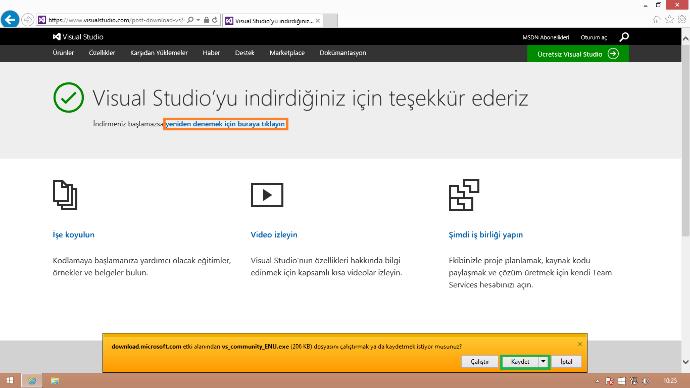Click the retry download link 'yeniden denemek için buraya tıklayın'
This screenshot has width=690, height=388.
click(x=225, y=124)
